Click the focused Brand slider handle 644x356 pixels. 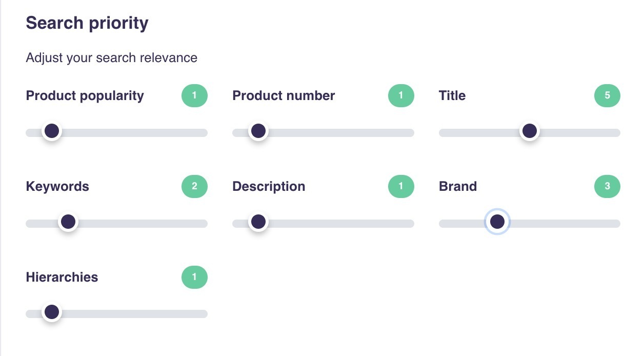[x=497, y=222]
